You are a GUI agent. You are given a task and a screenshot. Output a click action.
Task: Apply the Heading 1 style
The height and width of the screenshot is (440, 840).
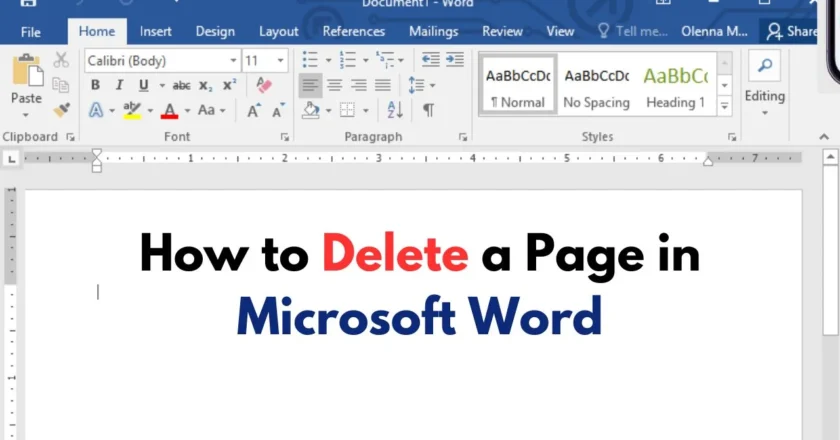[675, 86]
